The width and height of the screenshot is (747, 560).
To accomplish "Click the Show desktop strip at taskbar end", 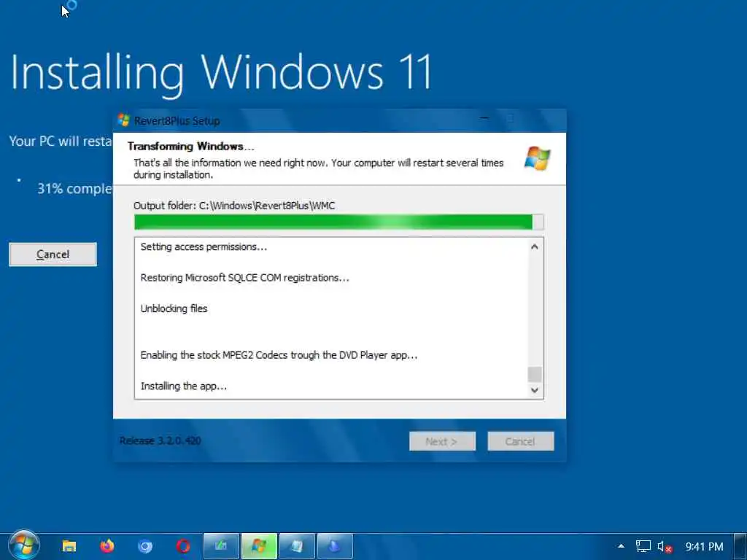I will tap(741, 546).
